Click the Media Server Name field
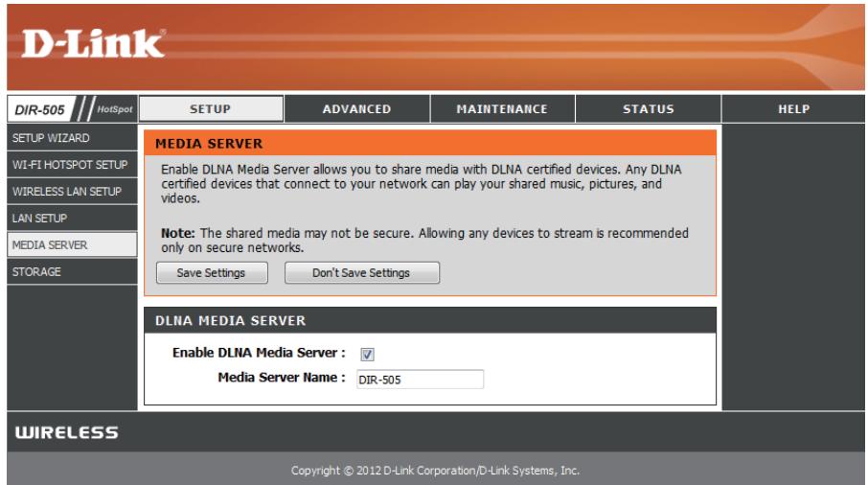The width and height of the screenshot is (868, 485). click(421, 380)
